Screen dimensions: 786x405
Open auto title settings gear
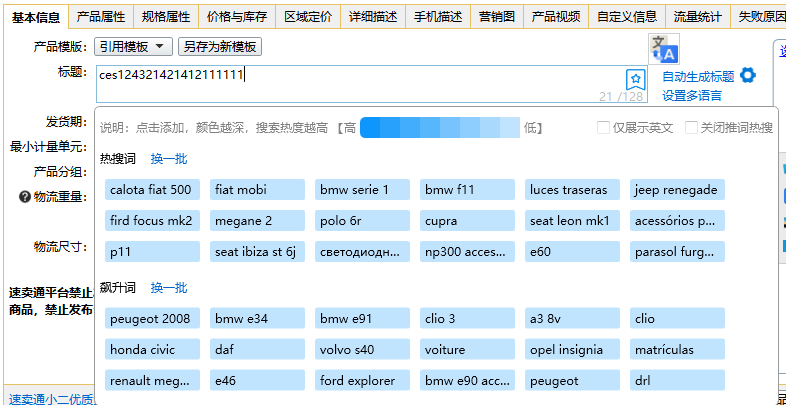747,76
